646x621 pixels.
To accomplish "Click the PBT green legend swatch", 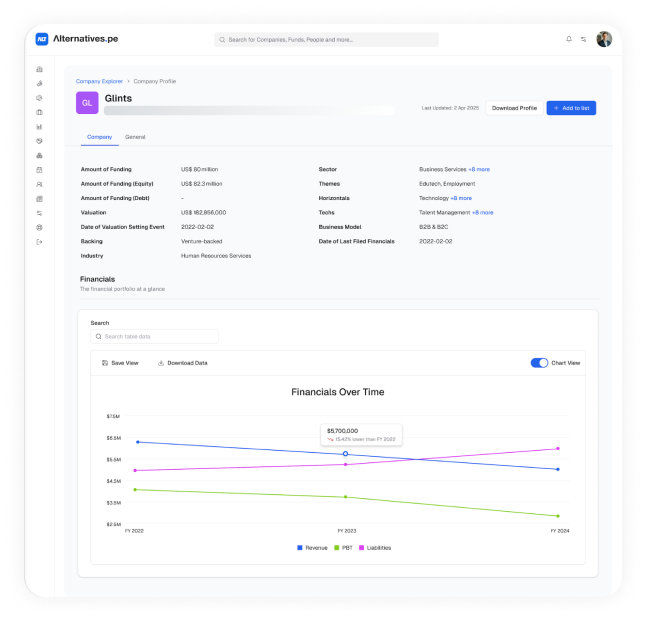I will 337,548.
